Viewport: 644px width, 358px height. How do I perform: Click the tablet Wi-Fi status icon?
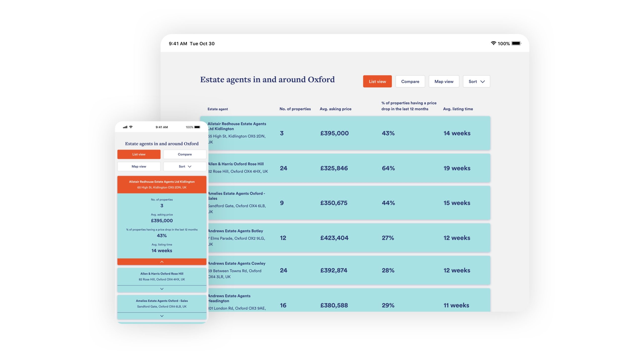(x=493, y=43)
